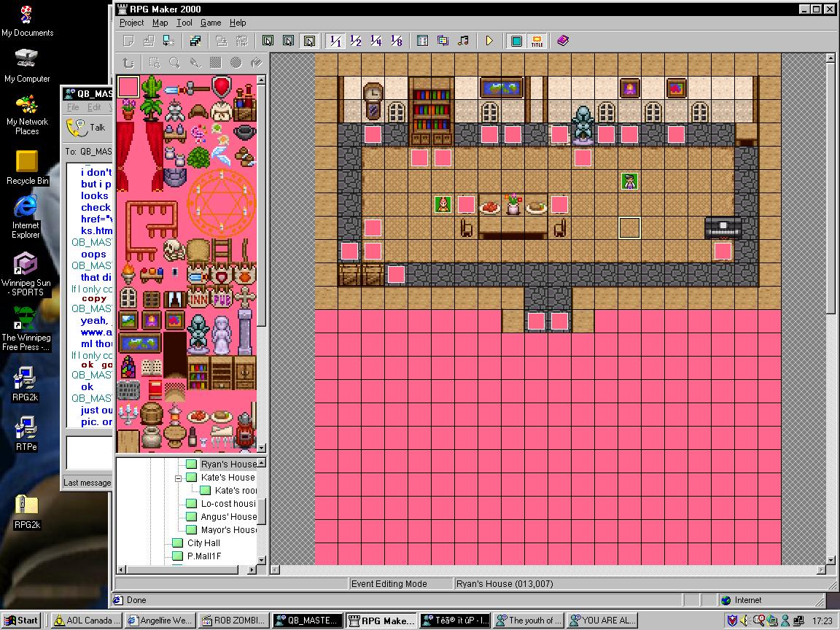Collapse the Kate's House tree node
This screenshot has height=630, width=840.
pyautogui.click(x=178, y=478)
